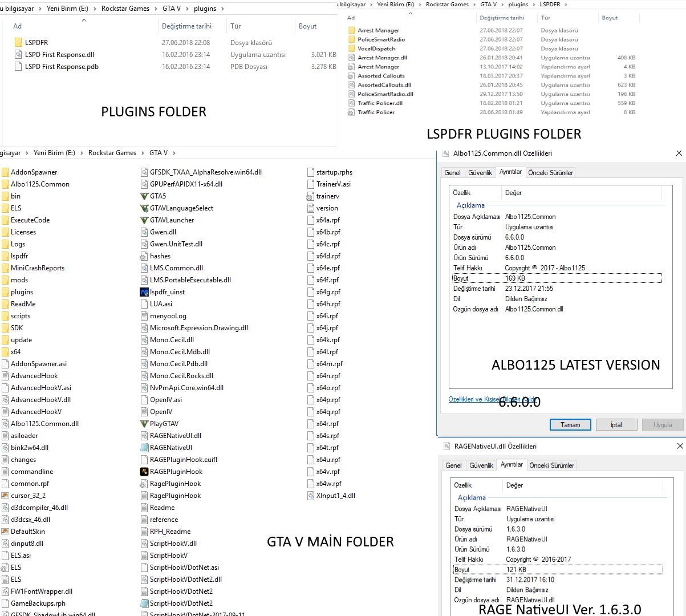Open Genel tab in Albo1125.Common properties
686x616 pixels.
point(453,172)
